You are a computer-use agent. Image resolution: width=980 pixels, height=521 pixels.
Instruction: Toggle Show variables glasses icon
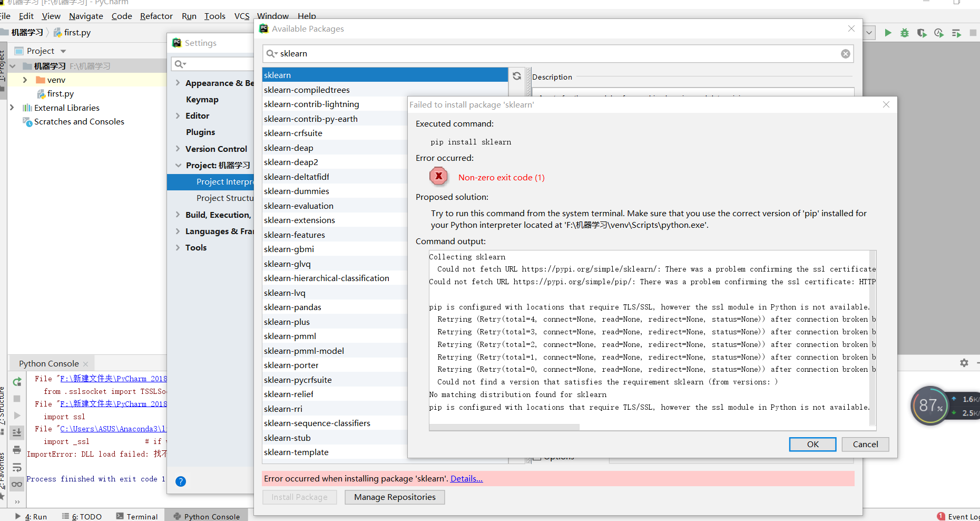click(17, 484)
